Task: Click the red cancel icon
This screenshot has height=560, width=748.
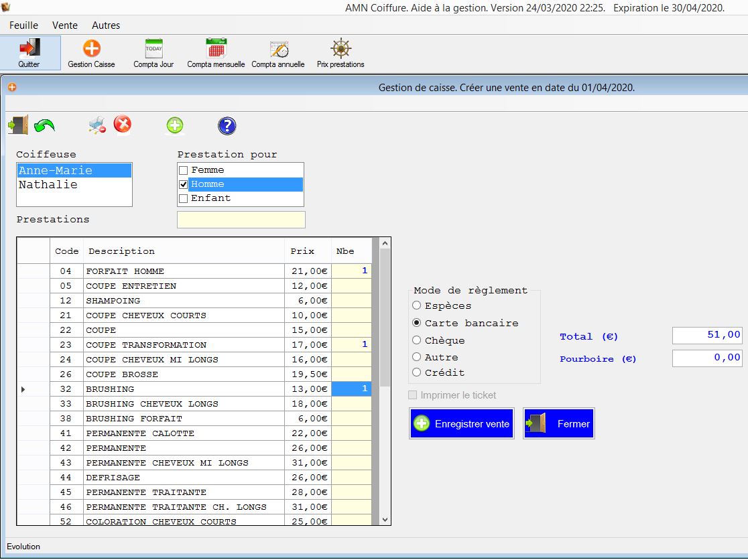Action: tap(123, 125)
